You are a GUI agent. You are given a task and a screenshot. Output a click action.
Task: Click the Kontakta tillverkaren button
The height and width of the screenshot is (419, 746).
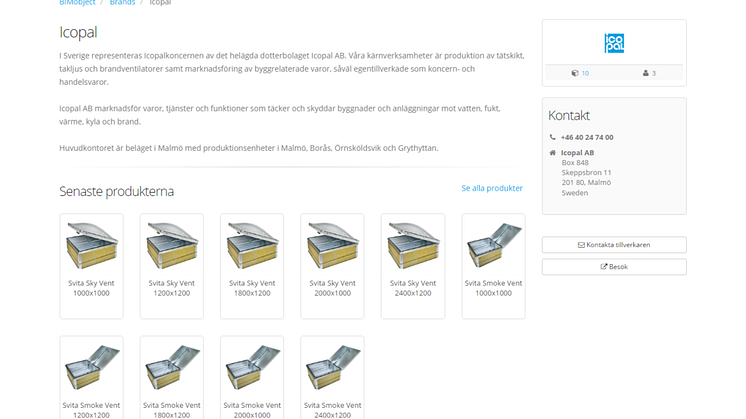(x=614, y=245)
